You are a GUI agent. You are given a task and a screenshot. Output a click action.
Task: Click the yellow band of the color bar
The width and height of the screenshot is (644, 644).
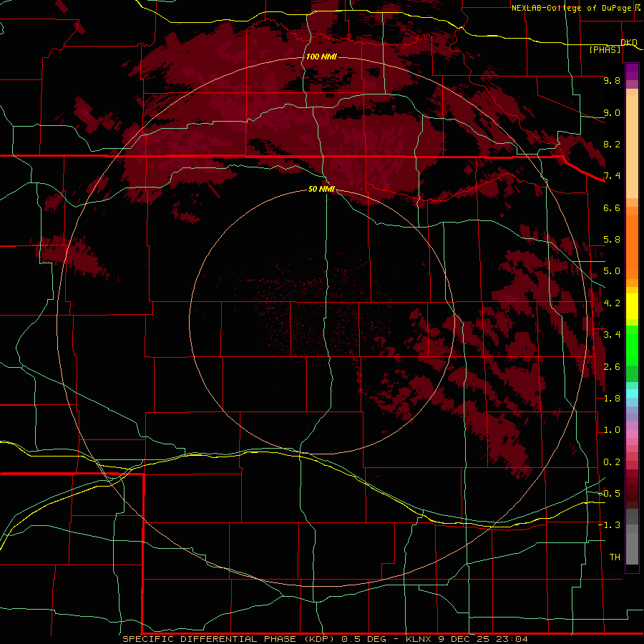(x=632, y=306)
